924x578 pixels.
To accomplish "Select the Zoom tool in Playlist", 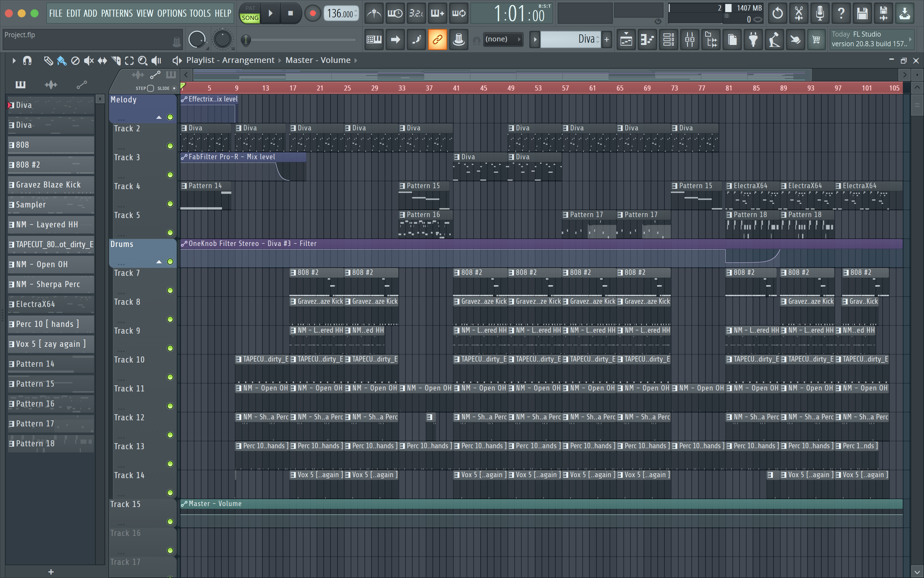I will [142, 60].
